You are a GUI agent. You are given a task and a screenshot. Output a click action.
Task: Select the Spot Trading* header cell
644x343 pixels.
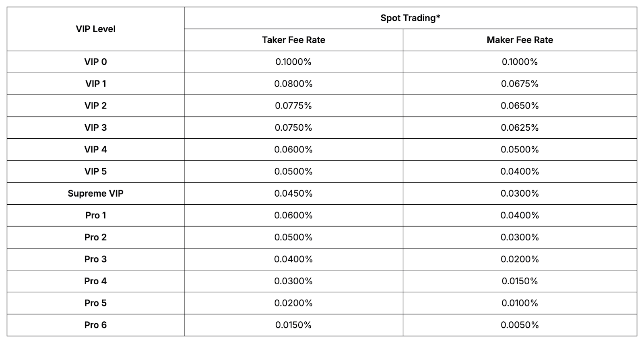[410, 18]
